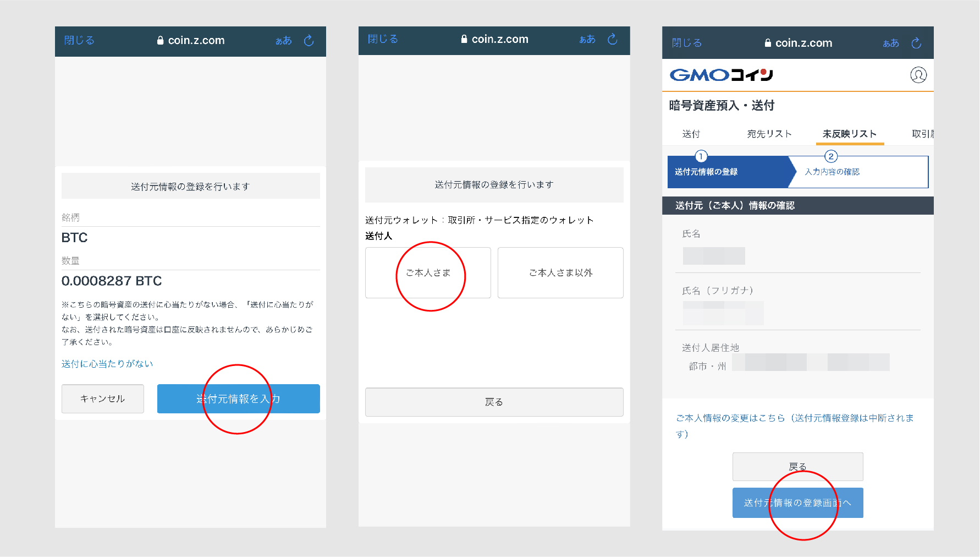Screen dimensions: 980x557
Task: Select ご本人さま以外 as the sender
Action: click(x=560, y=273)
